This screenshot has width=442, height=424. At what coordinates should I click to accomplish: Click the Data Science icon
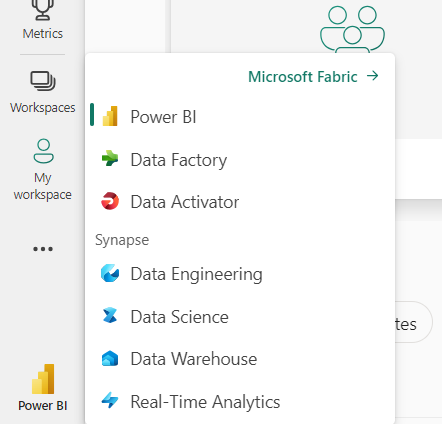pyautogui.click(x=110, y=315)
